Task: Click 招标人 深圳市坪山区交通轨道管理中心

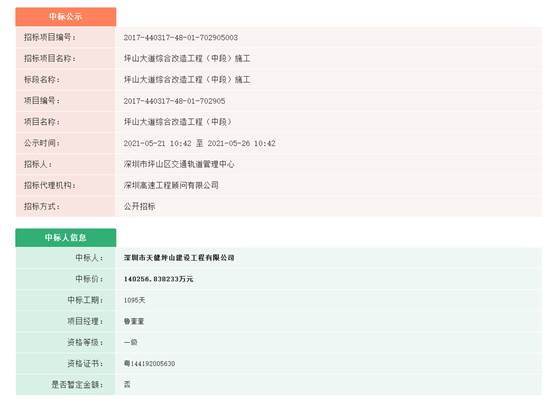Action: 179,164
